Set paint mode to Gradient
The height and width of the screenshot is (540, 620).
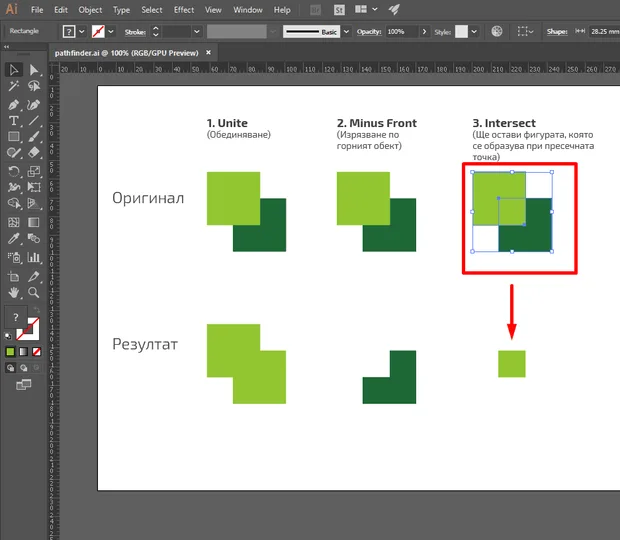24,352
